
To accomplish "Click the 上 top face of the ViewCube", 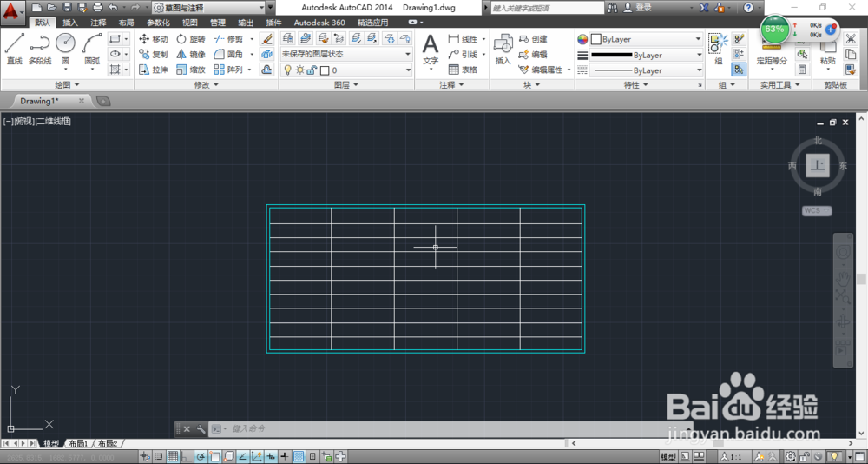I will tap(818, 165).
